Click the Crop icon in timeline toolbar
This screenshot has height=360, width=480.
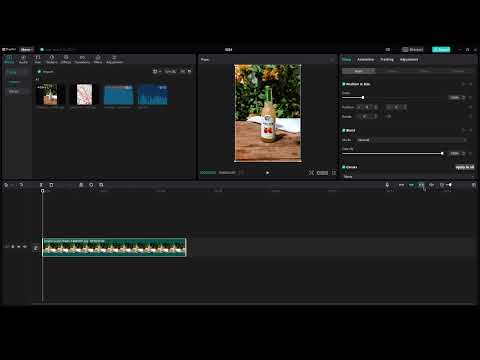(x=101, y=185)
